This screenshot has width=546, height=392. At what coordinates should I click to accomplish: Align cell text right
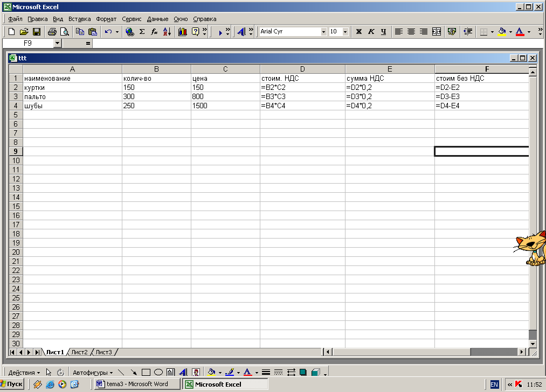[x=424, y=32]
